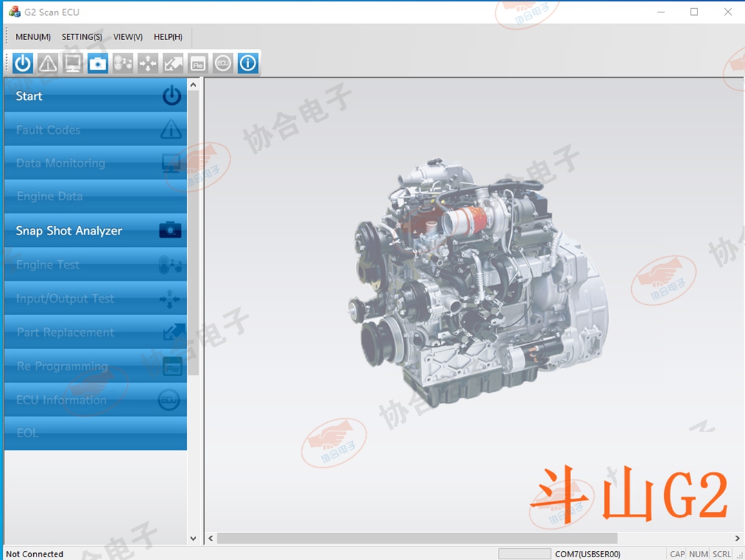
Task: Click the CAP indicator in status bar
Action: coord(677,554)
